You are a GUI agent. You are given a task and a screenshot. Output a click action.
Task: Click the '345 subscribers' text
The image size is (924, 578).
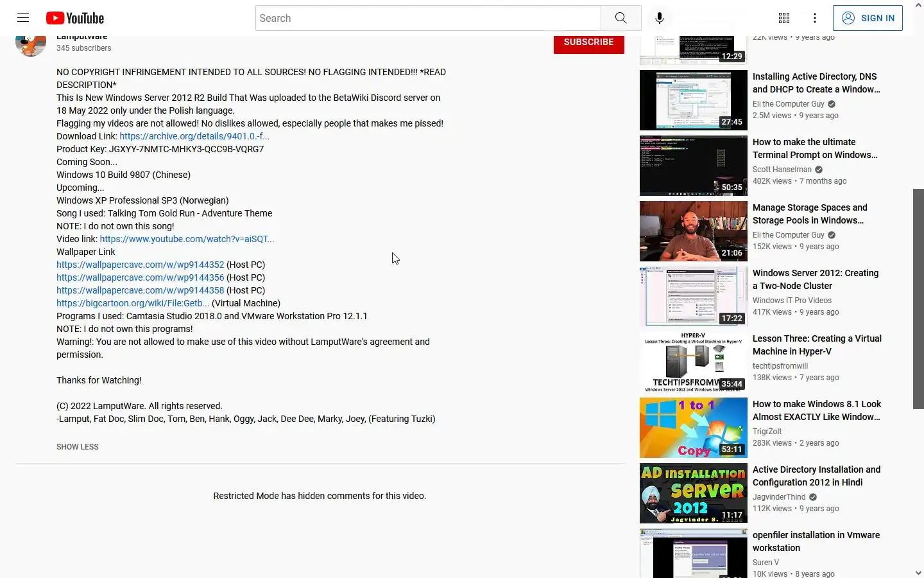pos(83,48)
